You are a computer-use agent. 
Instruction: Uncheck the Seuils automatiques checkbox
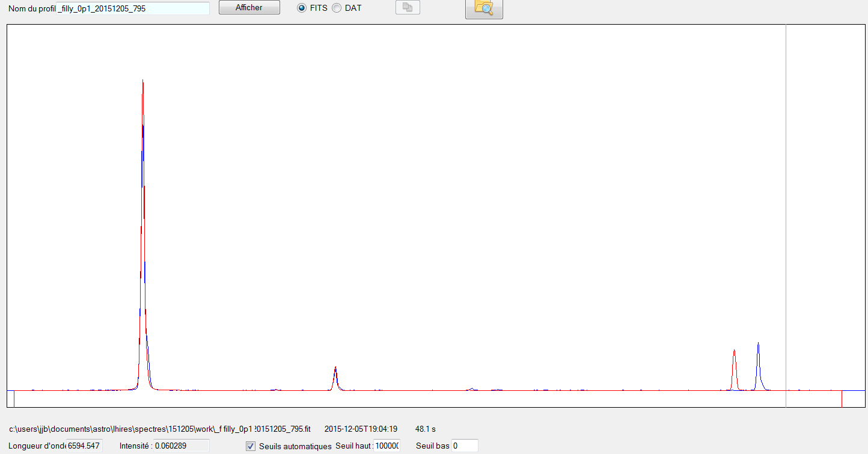tap(251, 446)
